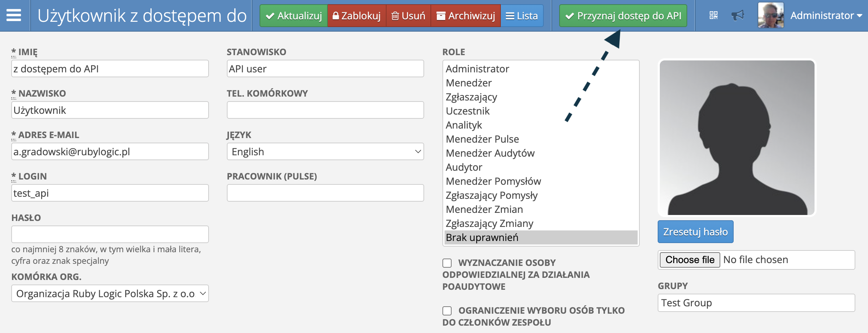Click Archiwizuj with the archive box icon
The image size is (868, 333).
coord(466,16)
